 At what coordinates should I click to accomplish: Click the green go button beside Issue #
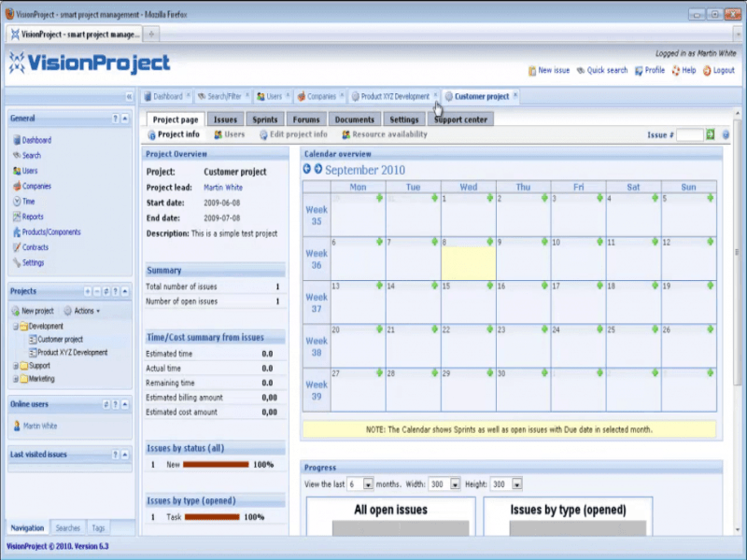point(711,134)
